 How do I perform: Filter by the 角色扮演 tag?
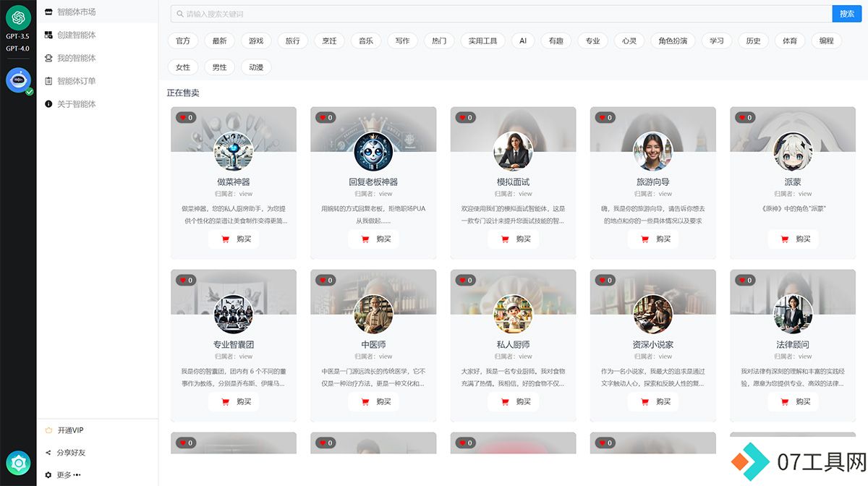point(673,41)
